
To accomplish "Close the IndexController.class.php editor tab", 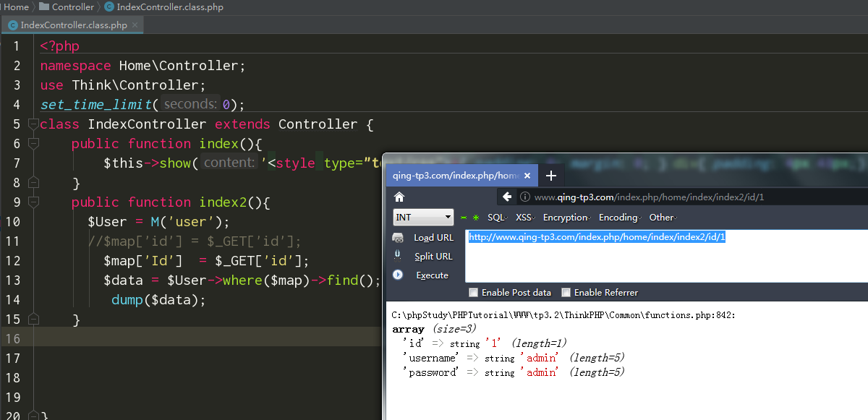I will [135, 25].
